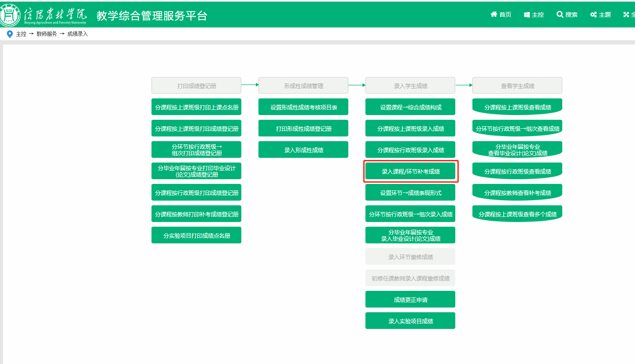
Task: Click the fullscreen expand icon
Action: (626, 15)
